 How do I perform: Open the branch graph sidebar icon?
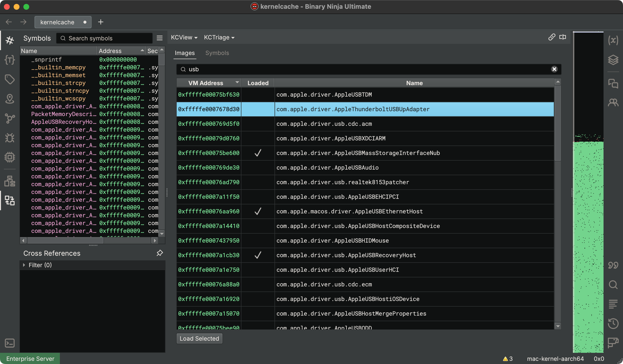(10, 118)
